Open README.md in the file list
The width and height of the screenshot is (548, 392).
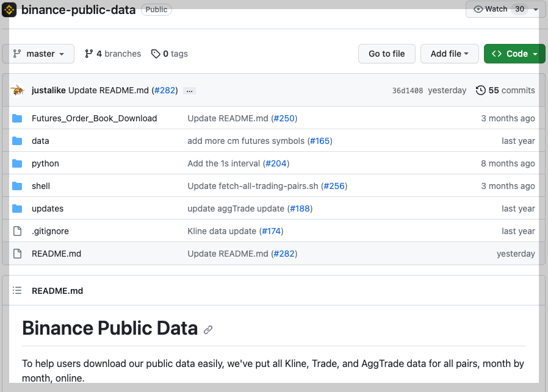56,254
